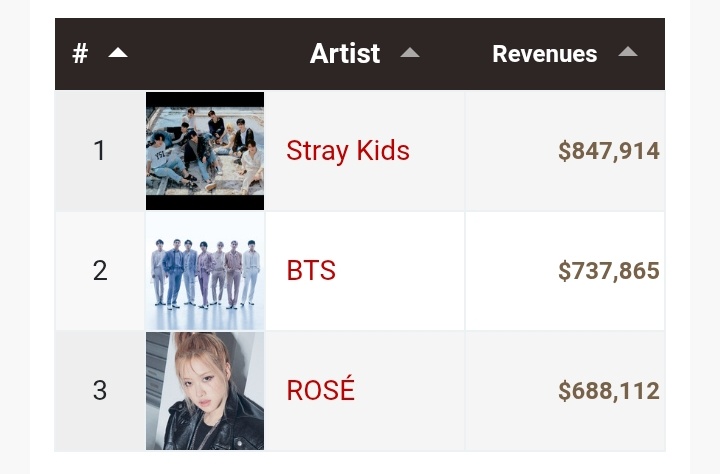This screenshot has height=474, width=720.
Task: Open the ROSÉ artist link
Action: click(x=321, y=389)
